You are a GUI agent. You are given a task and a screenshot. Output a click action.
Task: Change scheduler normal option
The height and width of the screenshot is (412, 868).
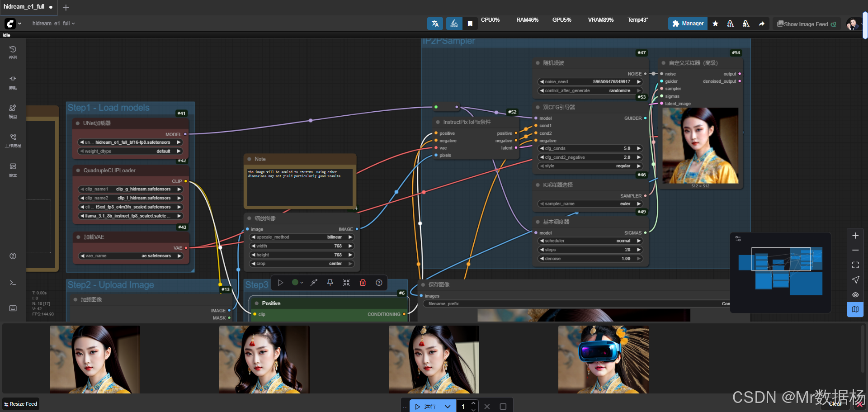pos(590,241)
